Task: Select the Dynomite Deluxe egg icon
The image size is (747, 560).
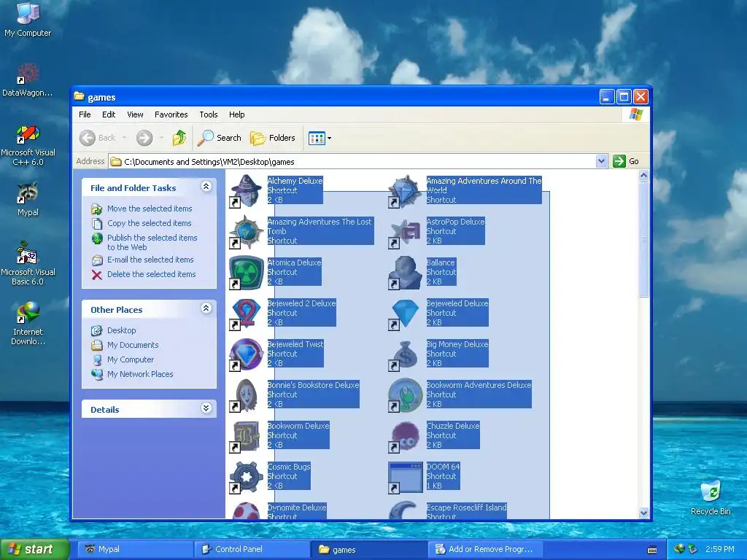Action: coord(247,510)
